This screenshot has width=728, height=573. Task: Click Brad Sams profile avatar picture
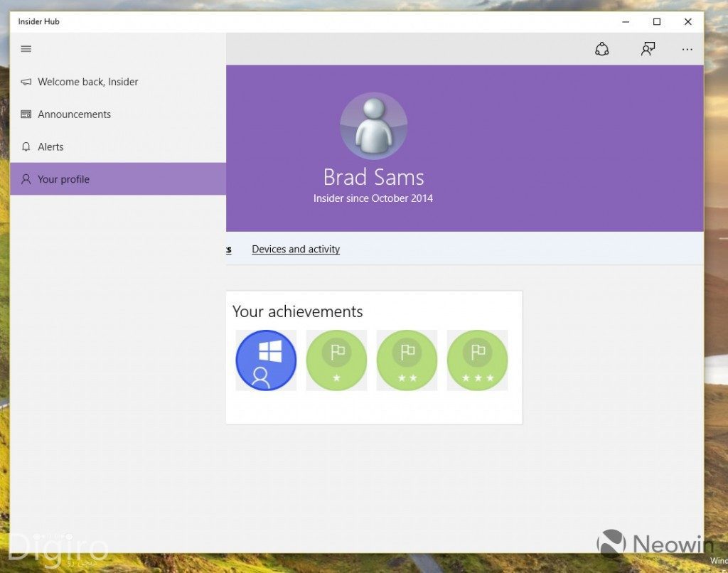click(x=374, y=126)
